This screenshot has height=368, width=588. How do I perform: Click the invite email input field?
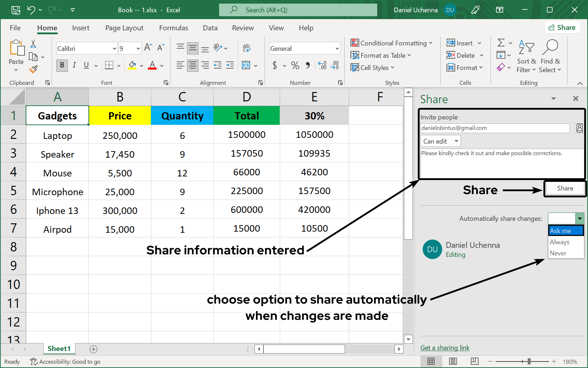pos(495,128)
